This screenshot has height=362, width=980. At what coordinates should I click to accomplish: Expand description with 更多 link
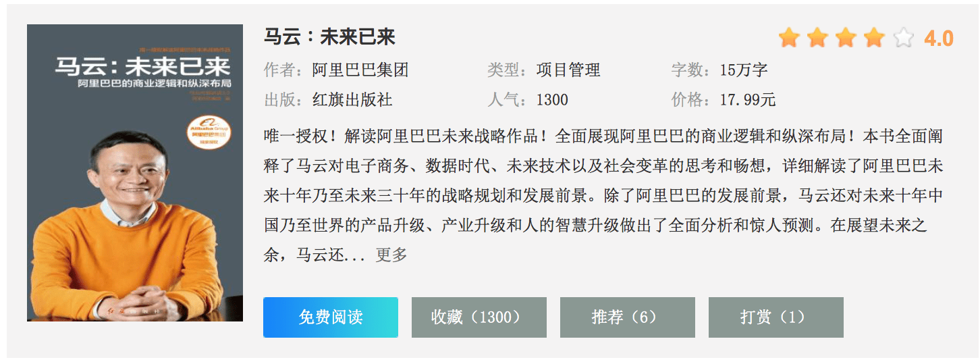coord(391,255)
